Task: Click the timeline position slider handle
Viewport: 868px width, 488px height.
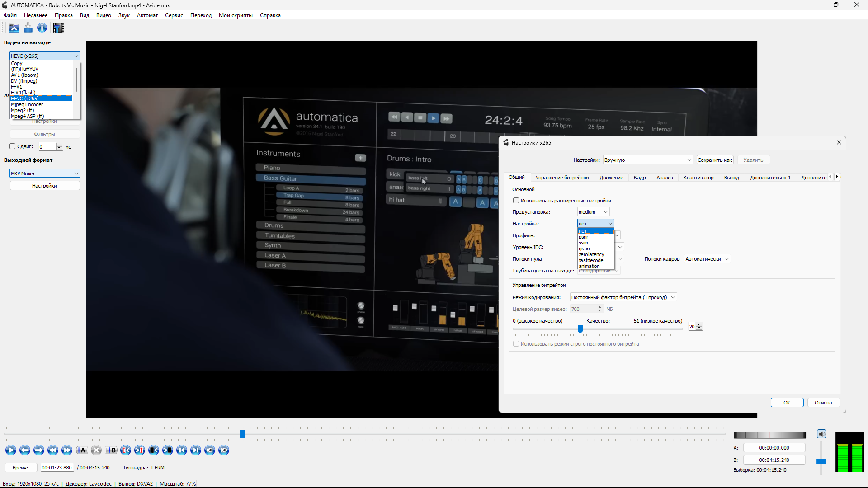Action: coord(242,434)
